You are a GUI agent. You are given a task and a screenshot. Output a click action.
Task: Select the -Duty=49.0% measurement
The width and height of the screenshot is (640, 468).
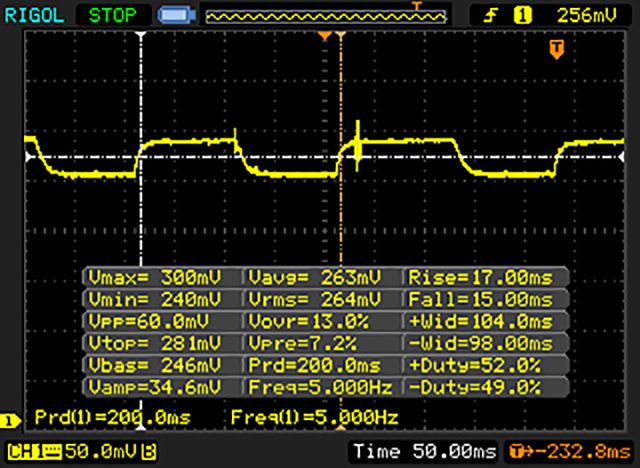tap(474, 387)
